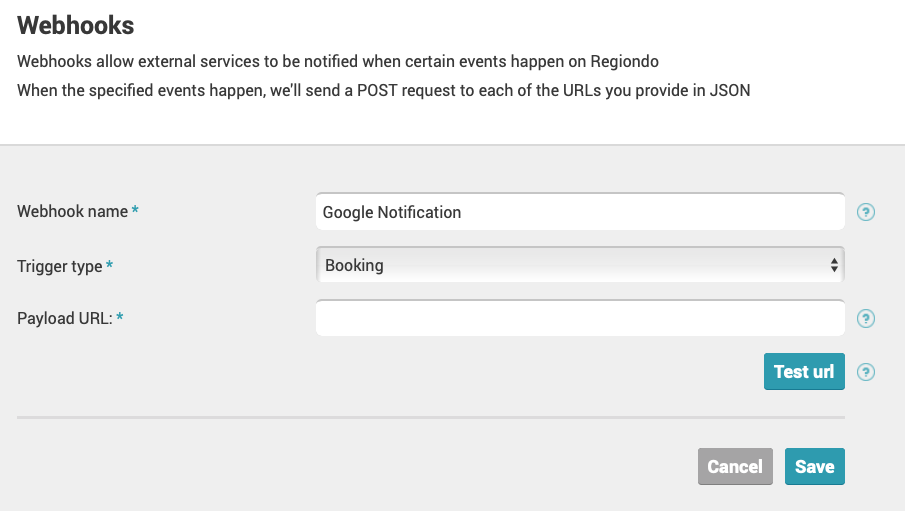Screen dimensions: 905x511
Task: Click the Webhook name label
Action: (x=72, y=211)
